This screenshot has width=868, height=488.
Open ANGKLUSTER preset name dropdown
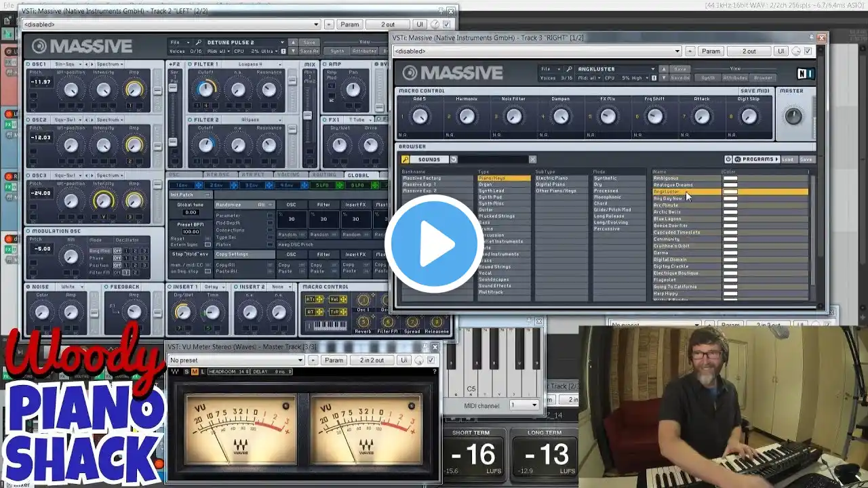[x=616, y=69]
